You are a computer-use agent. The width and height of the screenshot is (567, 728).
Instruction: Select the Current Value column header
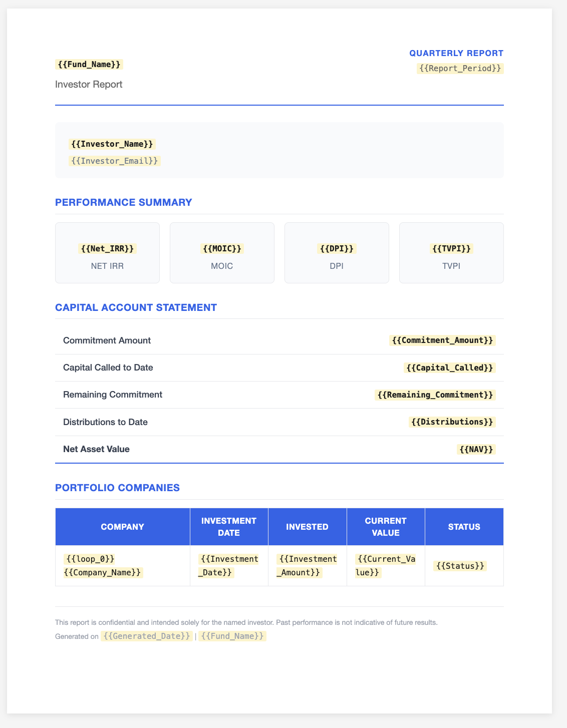386,527
